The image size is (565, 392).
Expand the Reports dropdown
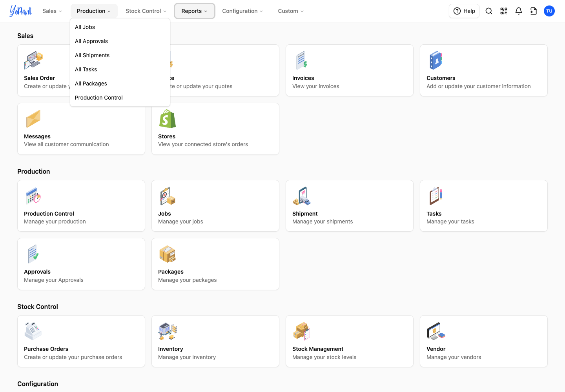tap(195, 11)
